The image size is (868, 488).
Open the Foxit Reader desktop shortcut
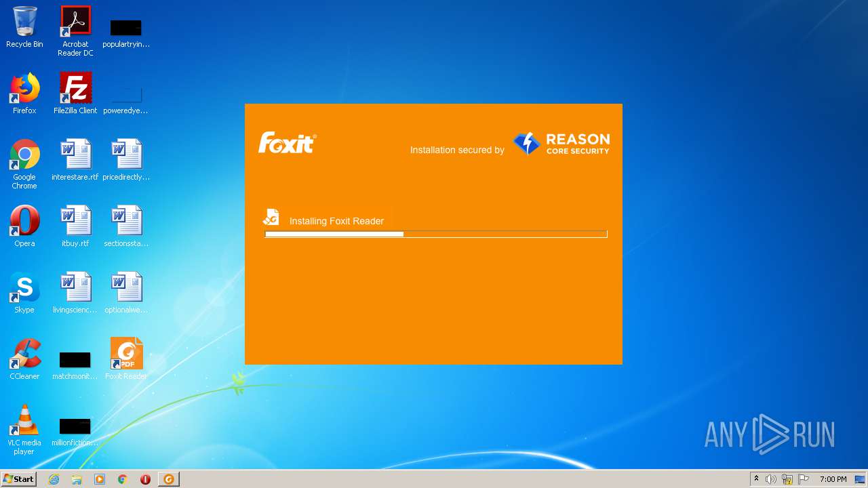[126, 359]
